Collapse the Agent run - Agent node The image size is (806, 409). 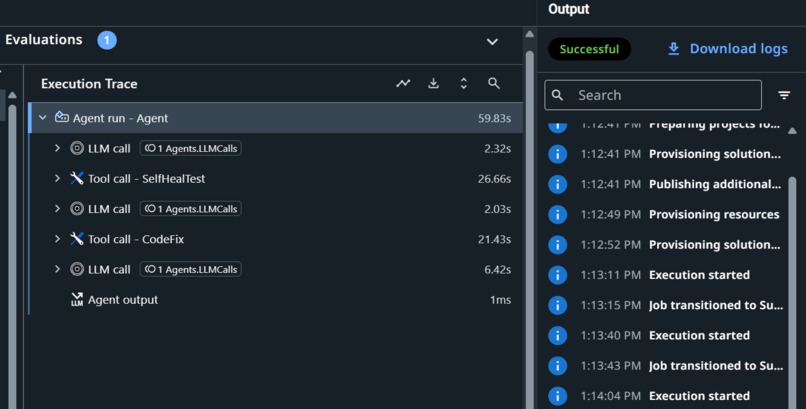coord(43,118)
